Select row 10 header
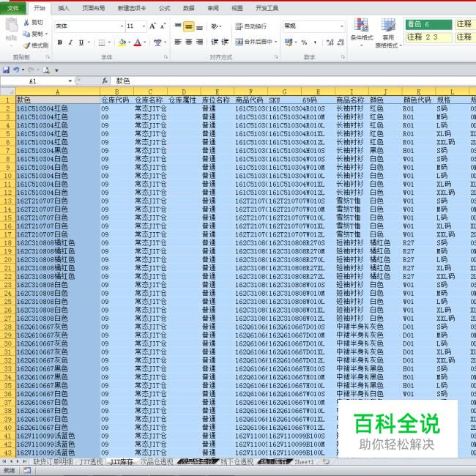Viewport: 476px width, 476px height. (8, 176)
